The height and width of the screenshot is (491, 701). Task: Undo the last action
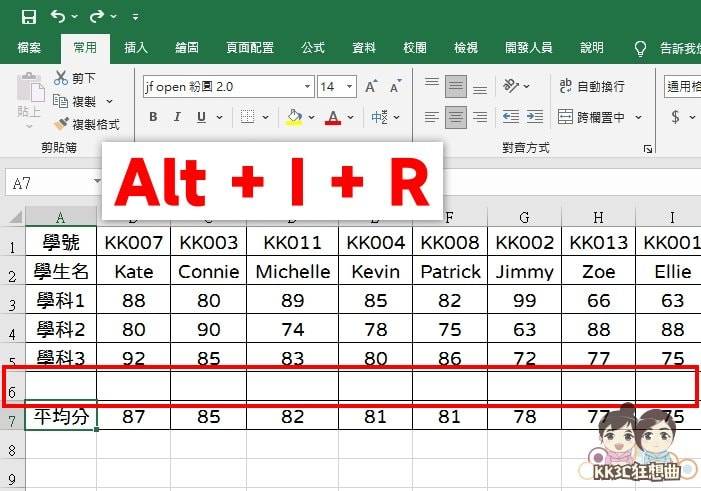click(x=59, y=16)
